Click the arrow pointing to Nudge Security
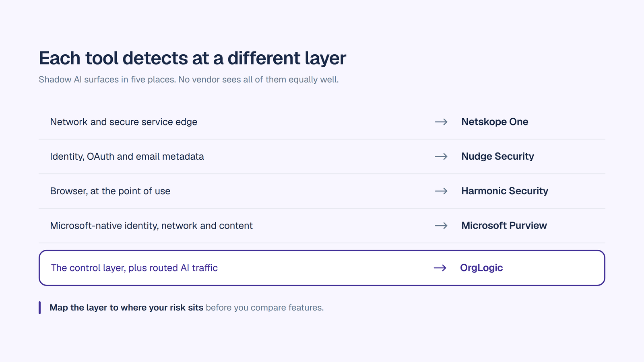The image size is (644, 362). (441, 156)
